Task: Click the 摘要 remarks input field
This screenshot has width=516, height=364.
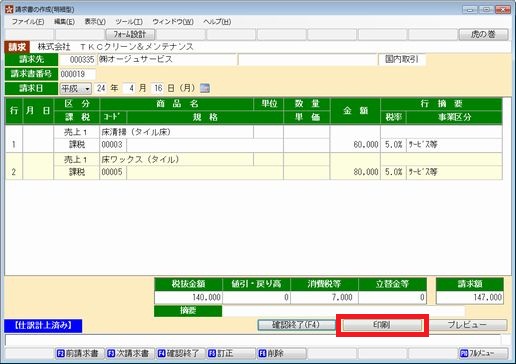Action: pyautogui.click(x=343, y=311)
